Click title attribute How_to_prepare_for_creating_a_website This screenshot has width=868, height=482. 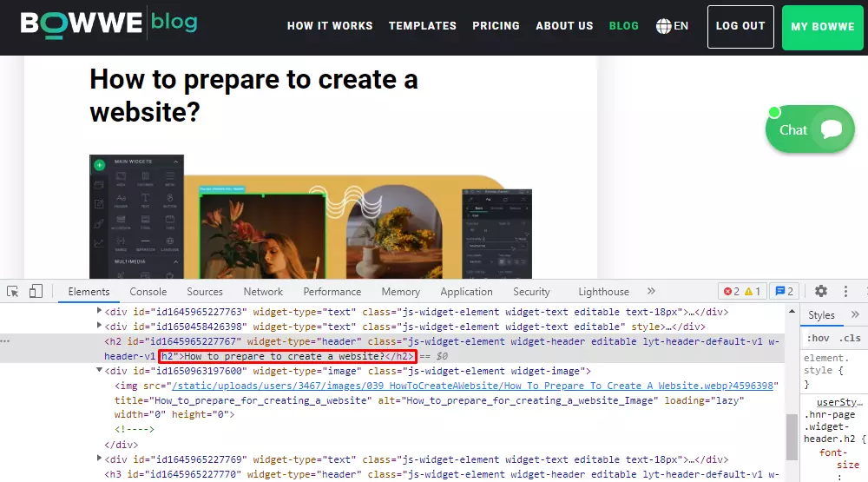243,400
